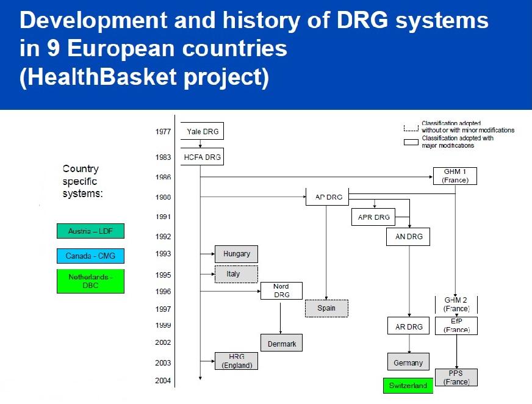The width and height of the screenshot is (532, 404).
Task: Click the year 1996 label
Action: [x=163, y=291]
